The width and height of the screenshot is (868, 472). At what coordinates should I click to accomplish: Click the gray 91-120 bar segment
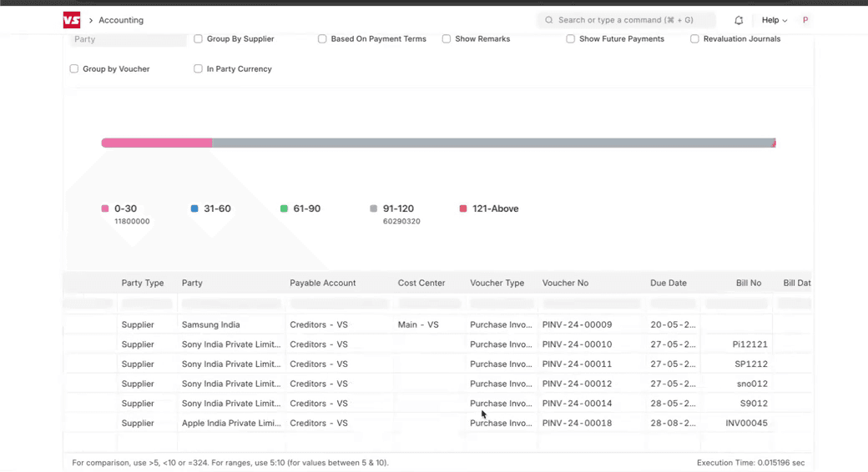point(492,143)
